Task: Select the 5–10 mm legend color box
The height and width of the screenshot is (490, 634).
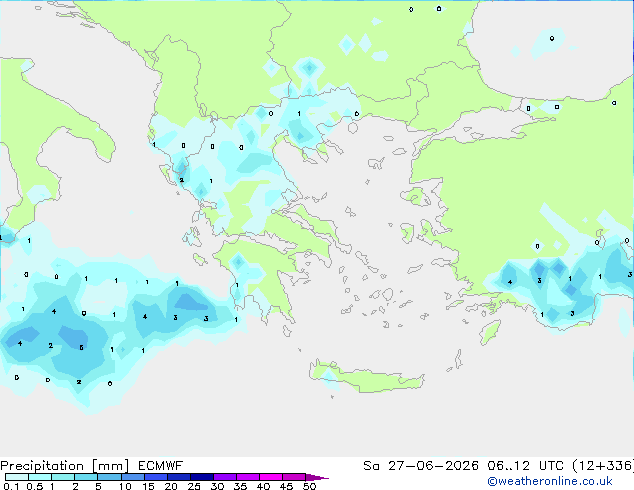Action: click(x=109, y=477)
